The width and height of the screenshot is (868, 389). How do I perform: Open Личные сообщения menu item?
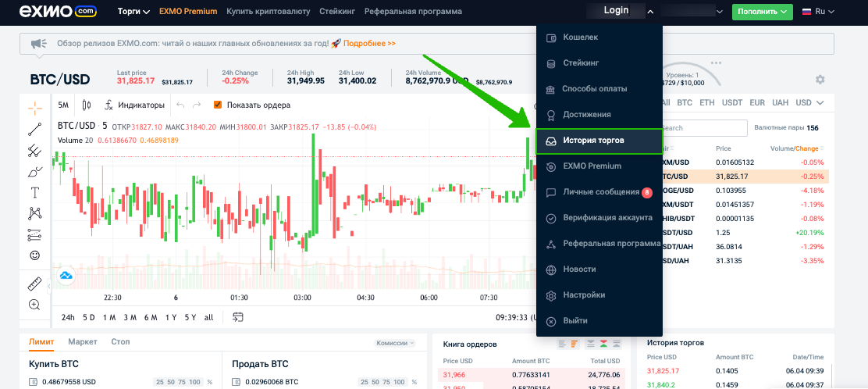click(599, 192)
